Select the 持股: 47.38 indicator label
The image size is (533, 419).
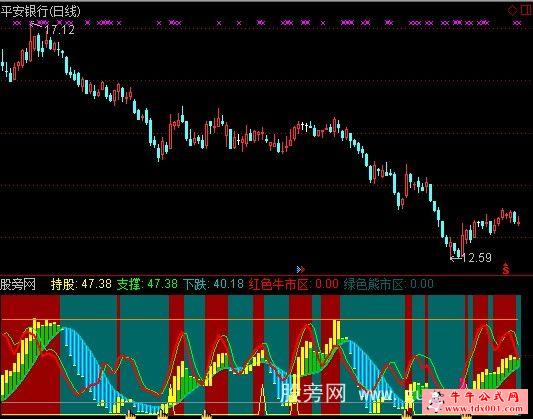coord(81,284)
